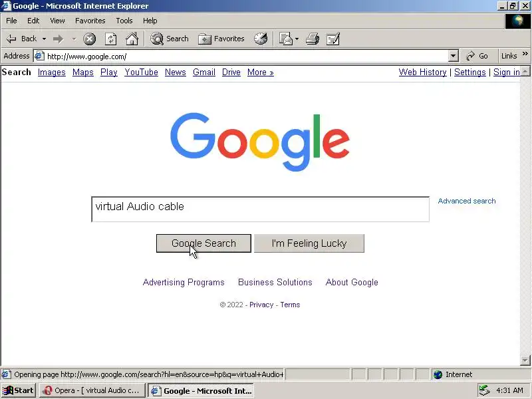Open the Windows Start button
The width and height of the screenshot is (532, 399).
19,390
